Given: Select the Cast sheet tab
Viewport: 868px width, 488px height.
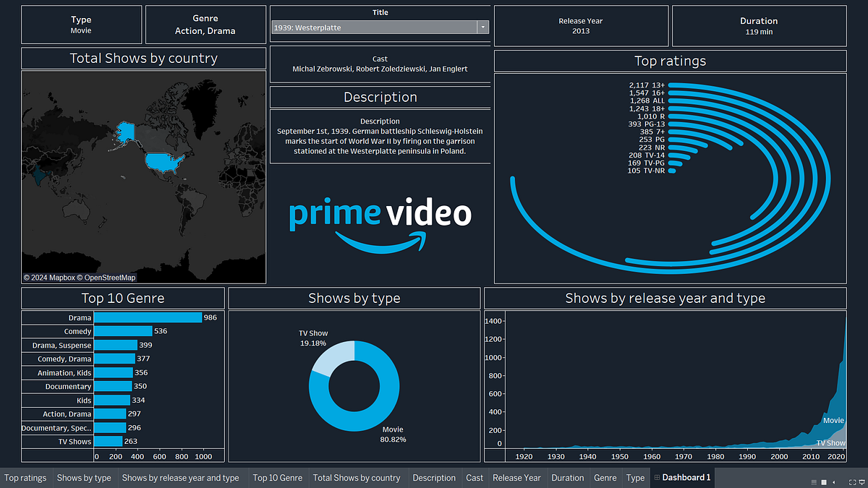Looking at the screenshot, I should (475, 478).
